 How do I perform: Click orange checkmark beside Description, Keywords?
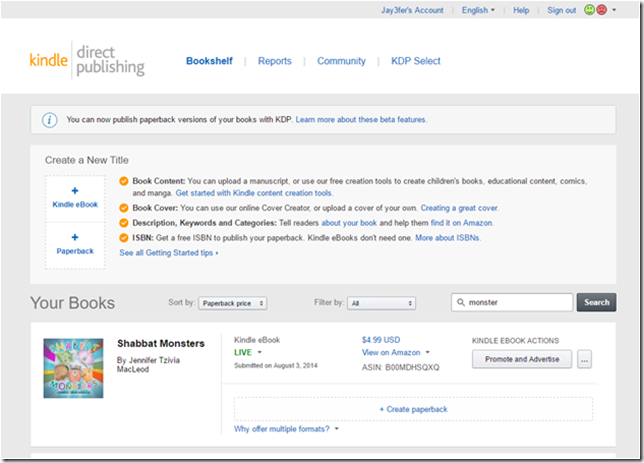(124, 223)
